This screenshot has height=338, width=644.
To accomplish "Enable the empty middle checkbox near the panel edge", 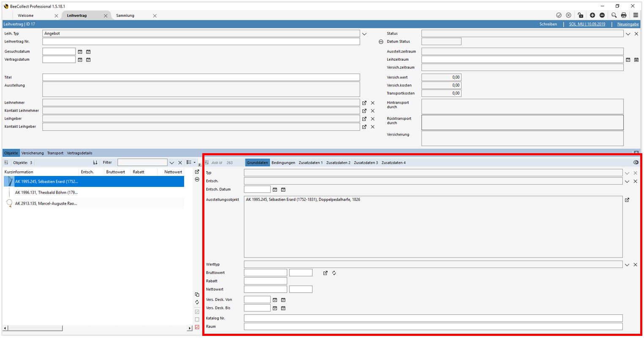I will 197,319.
